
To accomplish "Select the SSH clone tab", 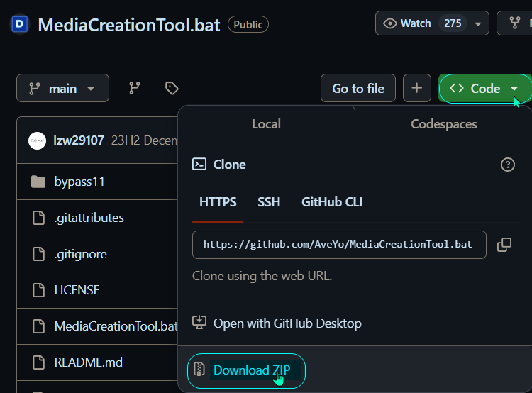I will 269,202.
